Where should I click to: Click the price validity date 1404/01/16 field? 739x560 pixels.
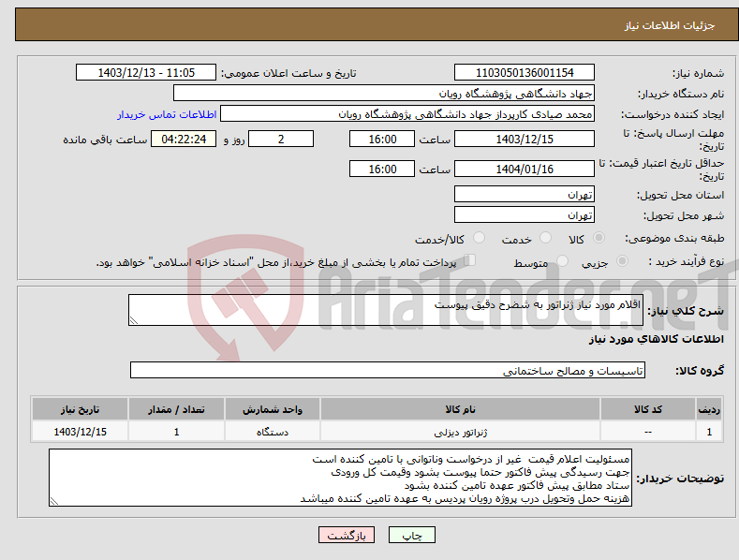pos(525,169)
